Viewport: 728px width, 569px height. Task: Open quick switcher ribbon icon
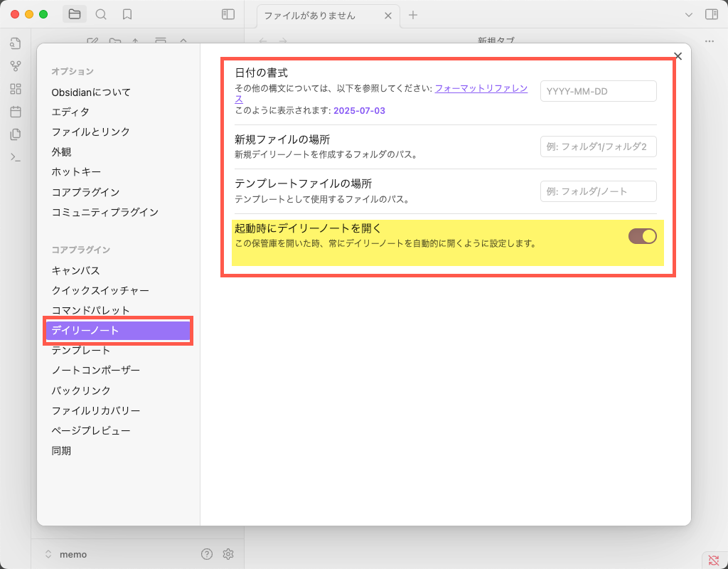16,43
